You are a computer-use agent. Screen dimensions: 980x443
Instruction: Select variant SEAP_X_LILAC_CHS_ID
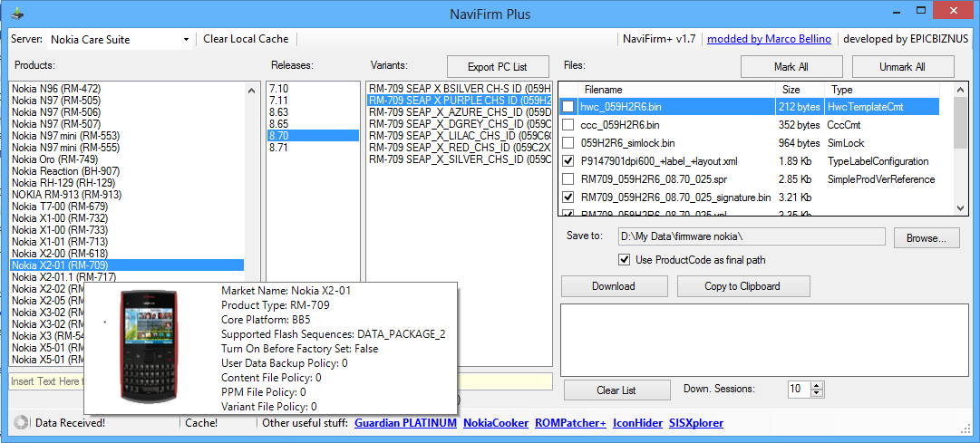460,136
